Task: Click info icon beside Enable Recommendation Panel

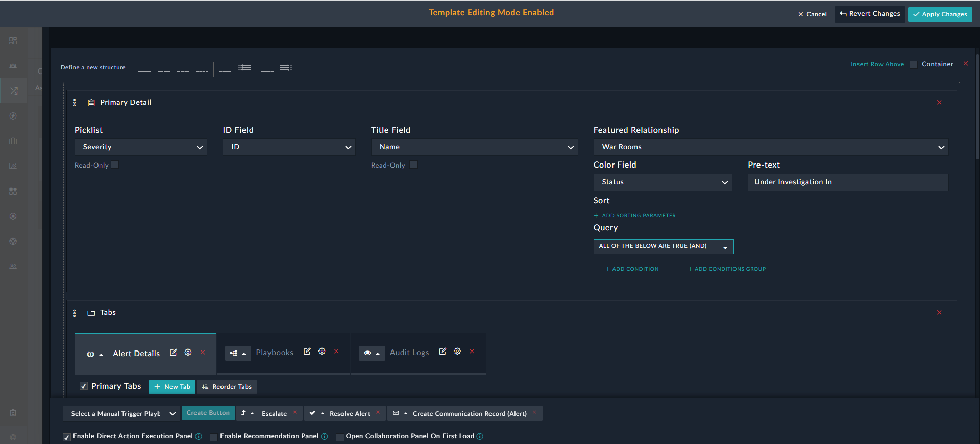Action: 324,436
